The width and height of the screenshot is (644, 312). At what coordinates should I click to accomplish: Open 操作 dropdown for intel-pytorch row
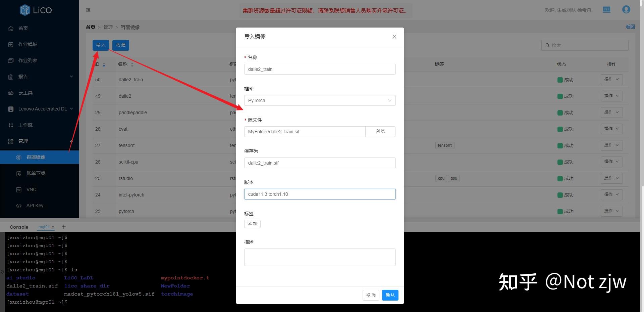pyautogui.click(x=611, y=195)
